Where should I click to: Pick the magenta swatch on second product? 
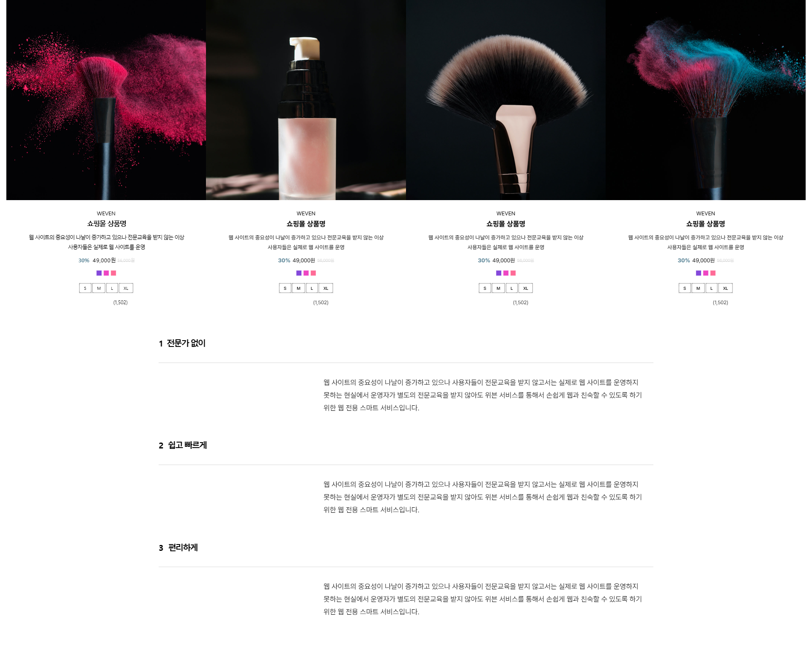click(306, 273)
